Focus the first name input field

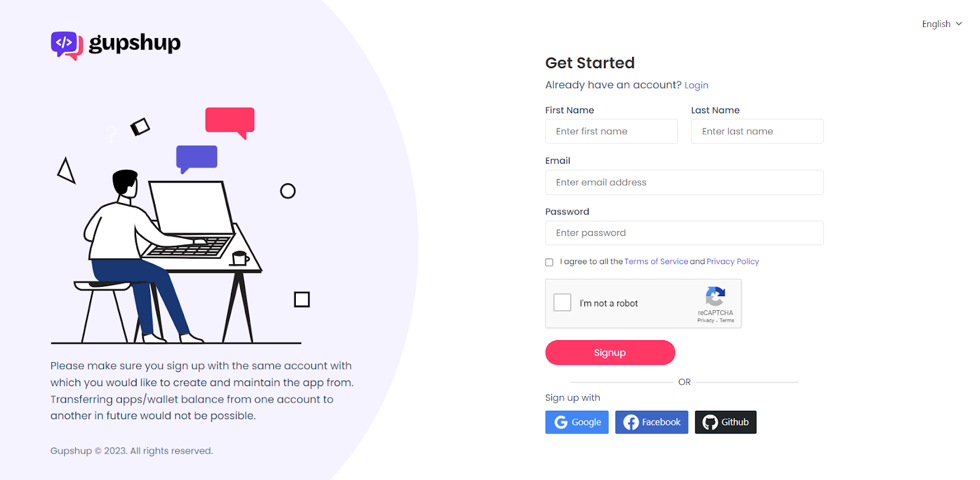(611, 132)
